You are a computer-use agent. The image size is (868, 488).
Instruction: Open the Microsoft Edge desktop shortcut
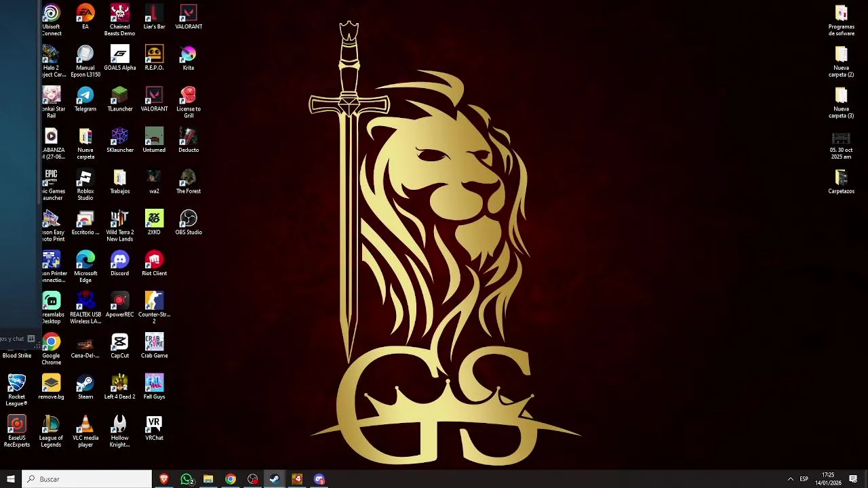click(85, 267)
